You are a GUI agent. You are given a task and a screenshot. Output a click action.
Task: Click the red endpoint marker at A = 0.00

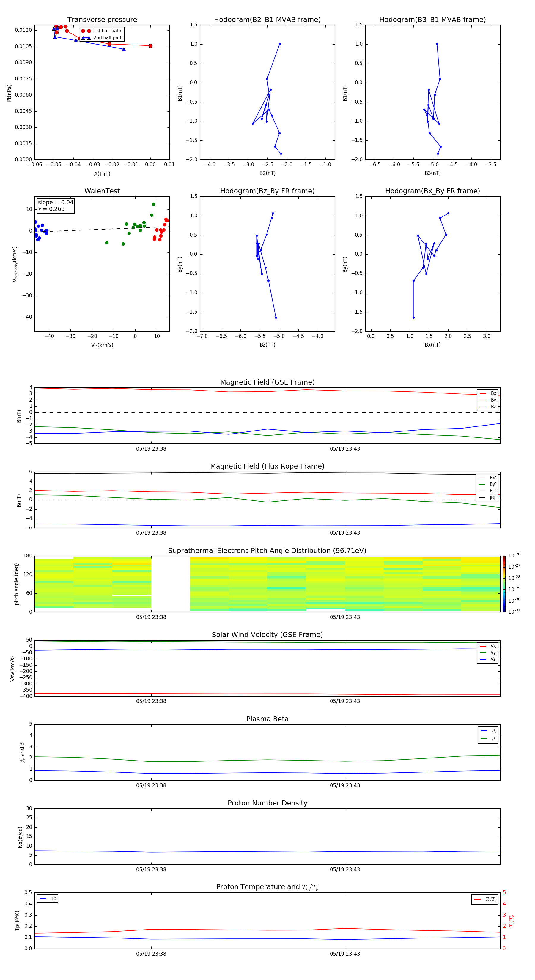[150, 46]
